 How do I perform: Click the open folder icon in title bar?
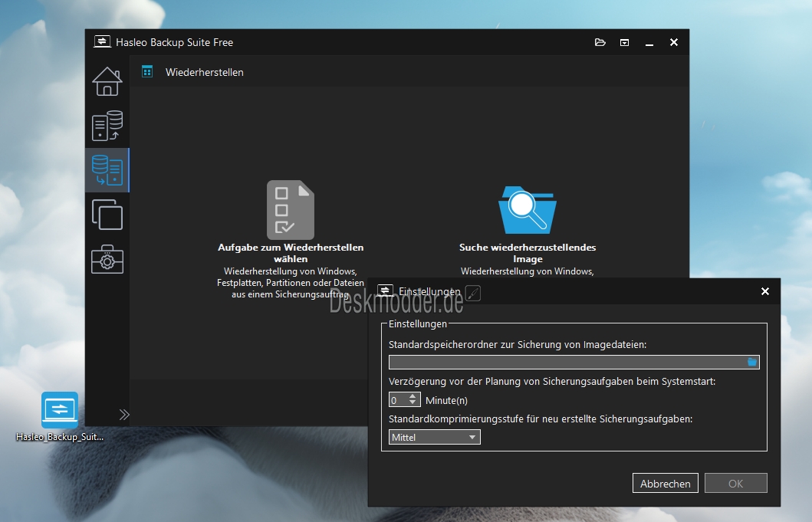point(600,42)
